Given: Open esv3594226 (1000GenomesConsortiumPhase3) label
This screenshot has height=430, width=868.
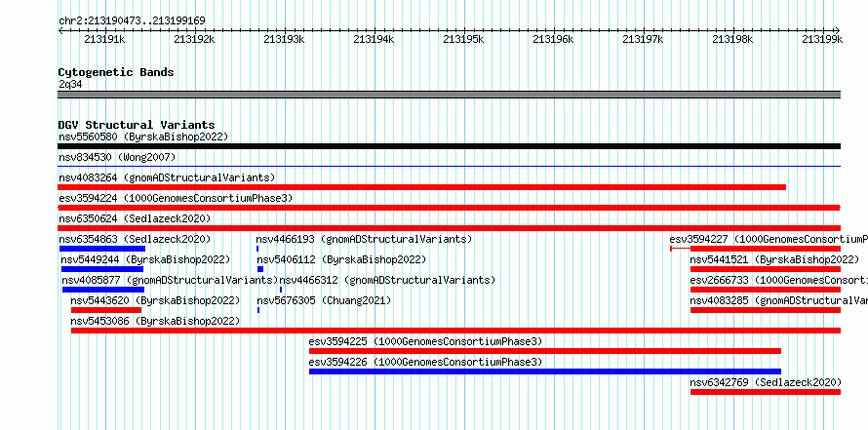Looking at the screenshot, I should (x=425, y=362).
